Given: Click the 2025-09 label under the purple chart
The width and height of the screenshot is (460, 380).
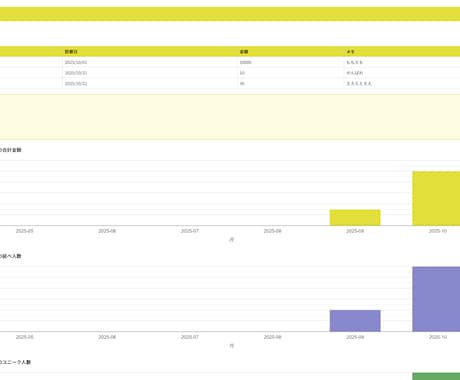Looking at the screenshot, I should coord(355,337).
